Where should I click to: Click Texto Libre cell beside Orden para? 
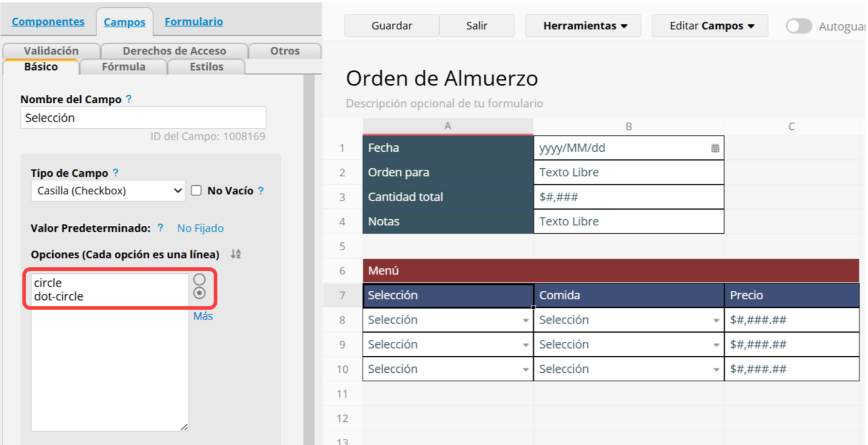click(x=629, y=172)
